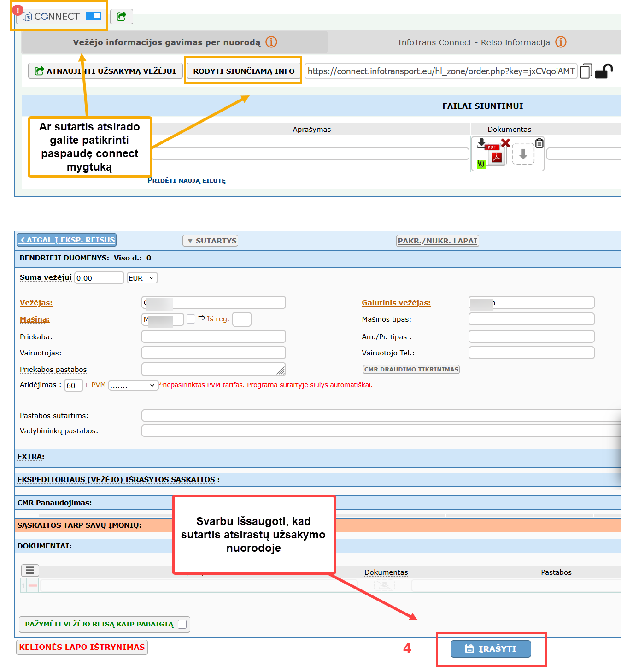The width and height of the screenshot is (621, 672).
Task: Download the attached PDF file
Action: [x=481, y=142]
